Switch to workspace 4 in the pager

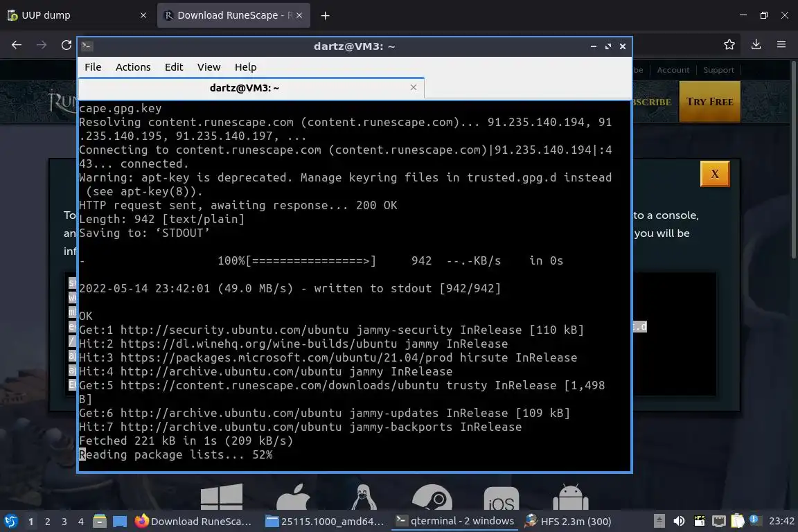pyautogui.click(x=81, y=522)
